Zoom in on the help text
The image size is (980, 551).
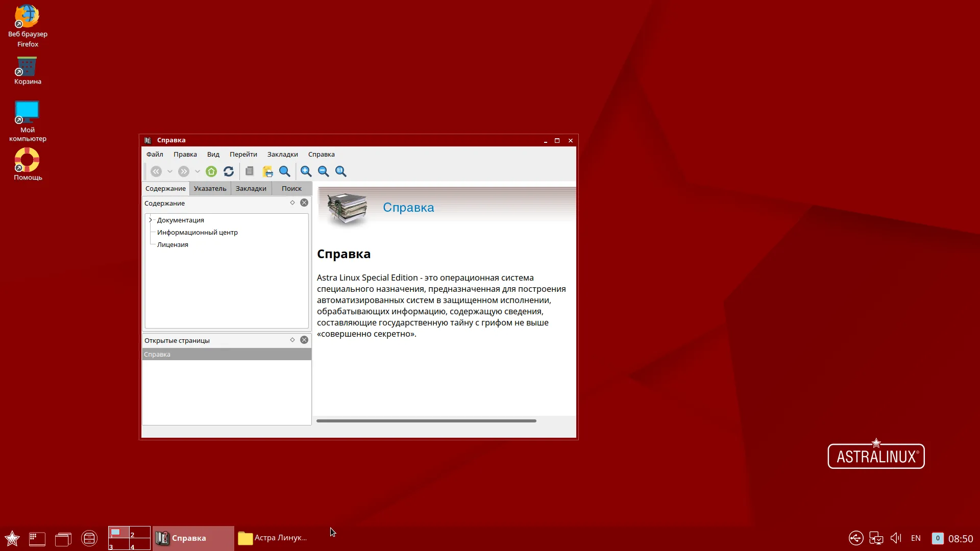coord(306,171)
